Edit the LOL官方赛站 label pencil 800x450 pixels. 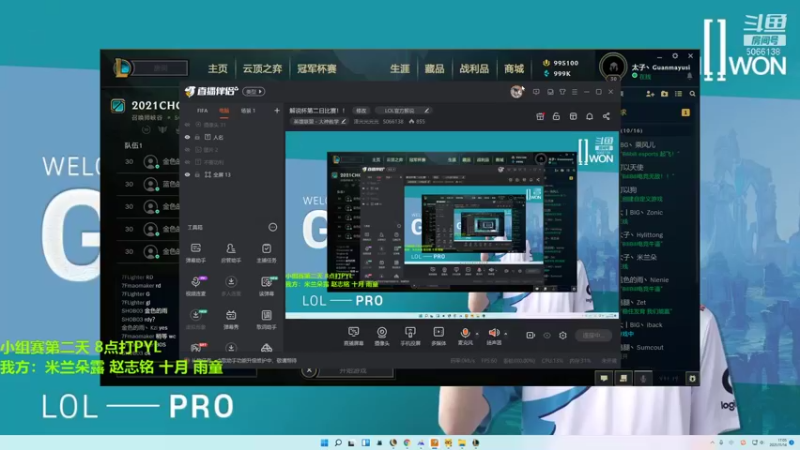[x=427, y=110]
